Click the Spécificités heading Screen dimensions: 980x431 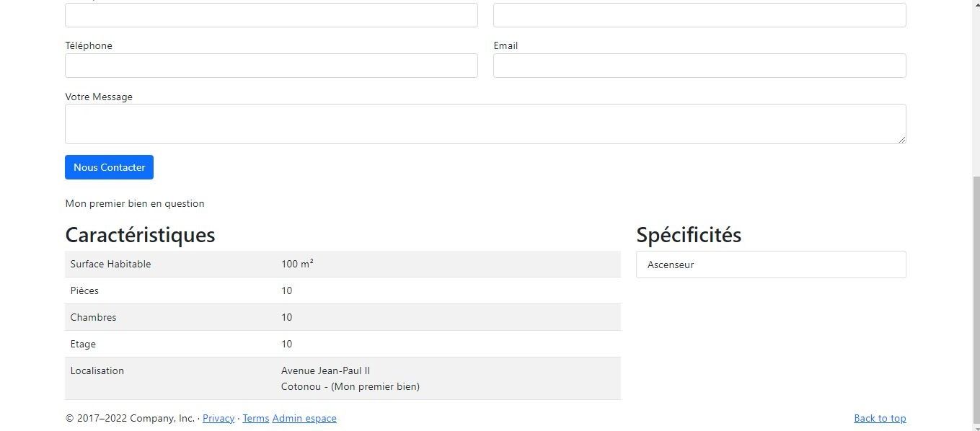point(689,235)
